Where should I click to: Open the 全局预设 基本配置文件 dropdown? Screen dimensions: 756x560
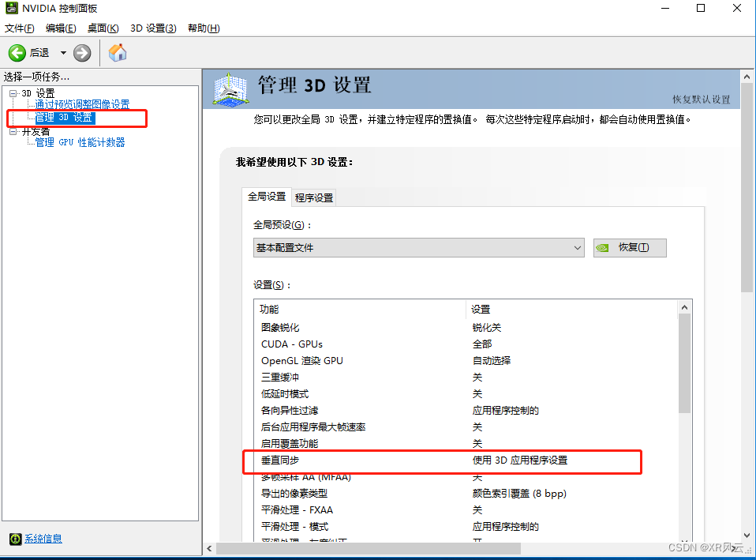(419, 248)
